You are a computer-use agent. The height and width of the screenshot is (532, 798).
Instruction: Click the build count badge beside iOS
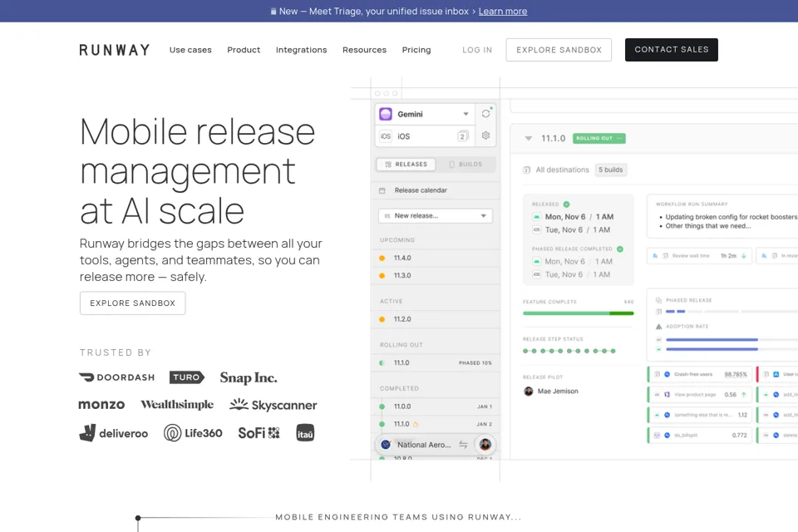(x=463, y=136)
